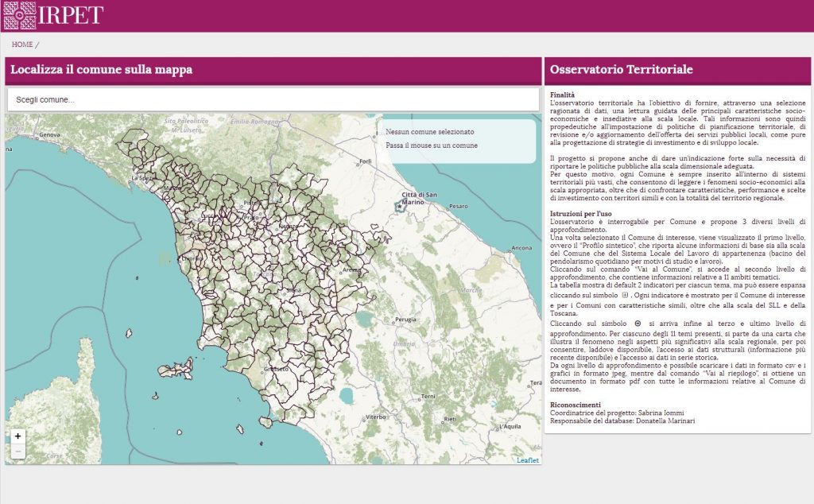Screen dimensions: 814x504
Task: Click the star marker at San Marino
Action: 399,207
